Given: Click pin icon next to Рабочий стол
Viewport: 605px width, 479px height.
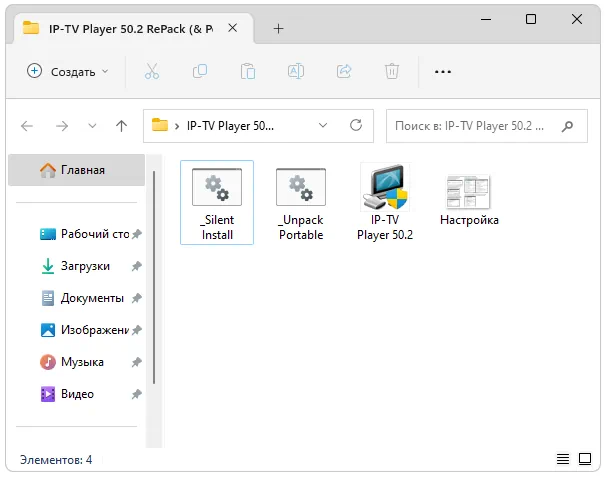Looking at the screenshot, I should 137,234.
